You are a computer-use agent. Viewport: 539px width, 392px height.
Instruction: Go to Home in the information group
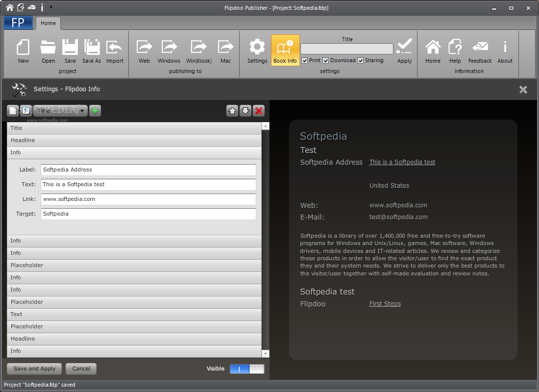click(x=433, y=51)
